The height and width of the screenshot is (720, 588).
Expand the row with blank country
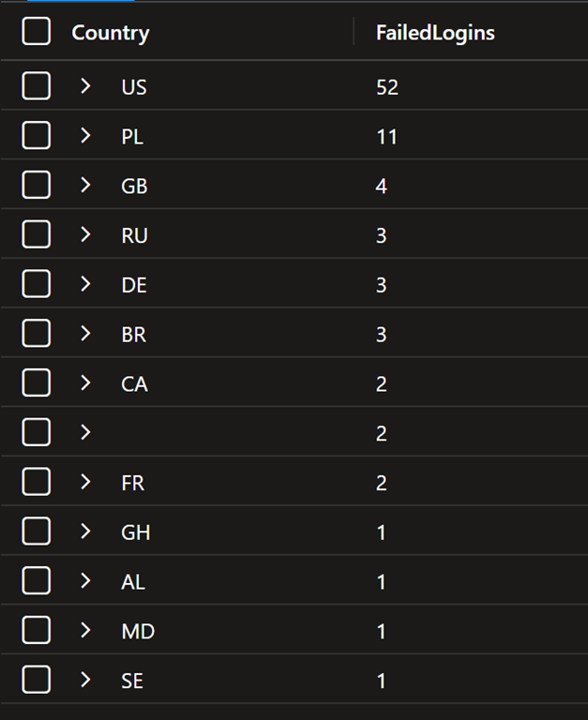point(85,432)
